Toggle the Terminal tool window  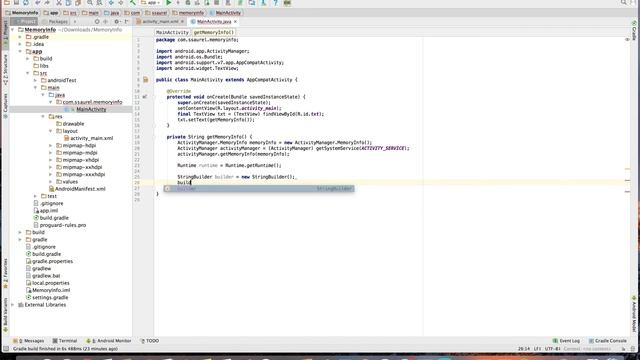tap(64, 341)
